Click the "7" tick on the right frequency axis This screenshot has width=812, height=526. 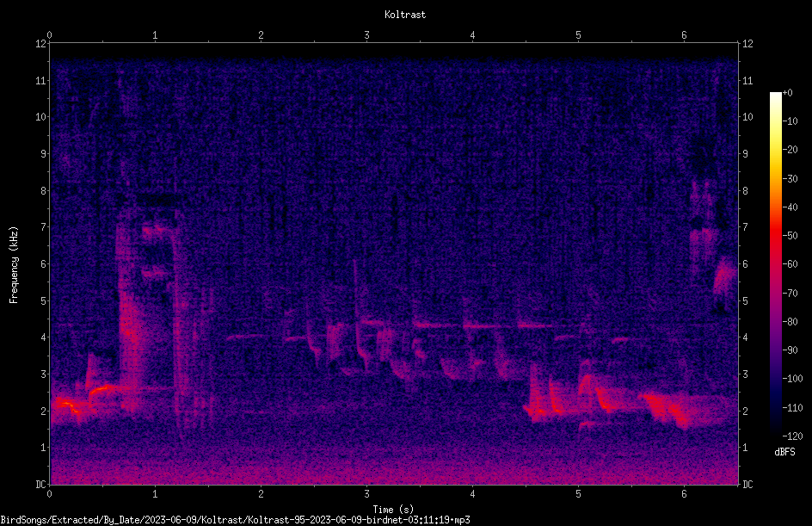coord(745,227)
